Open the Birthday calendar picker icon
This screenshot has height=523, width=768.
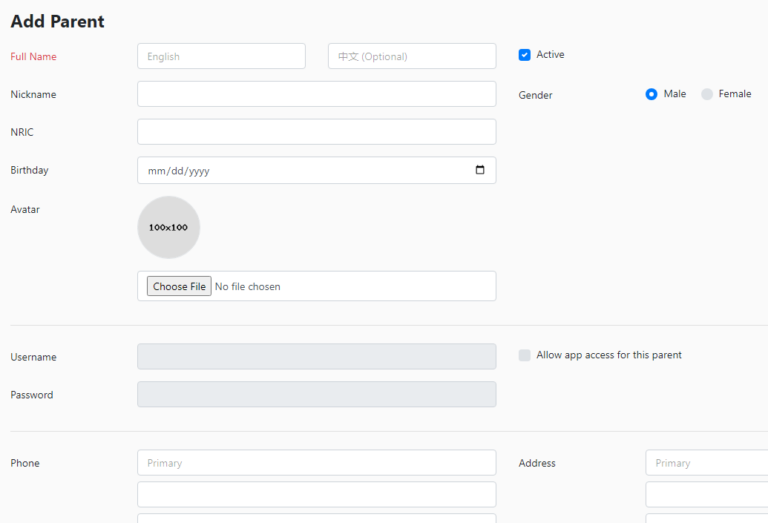click(x=480, y=169)
